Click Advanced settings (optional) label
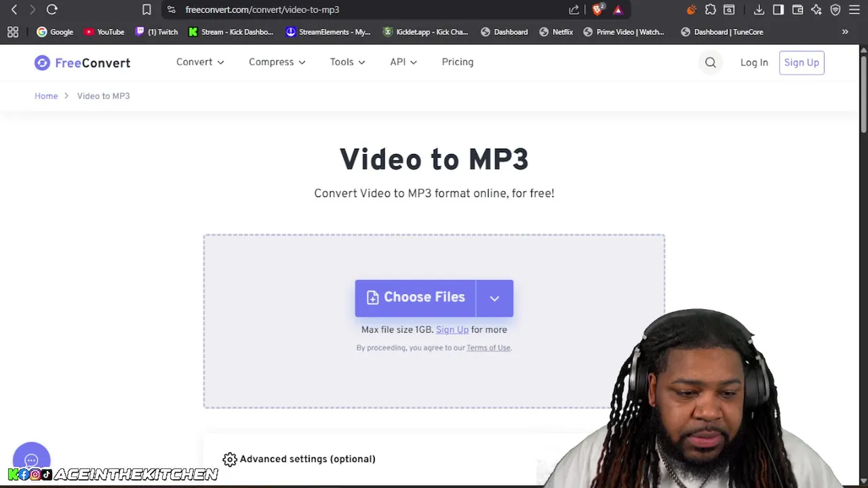The image size is (868, 488). click(x=307, y=459)
